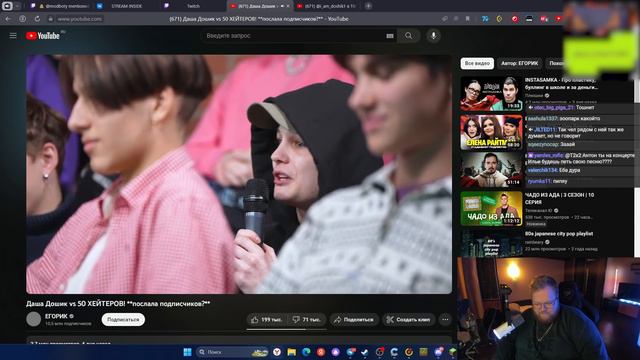640x360 pixels.
Task: Click the video player frame
Action: (x=239, y=174)
